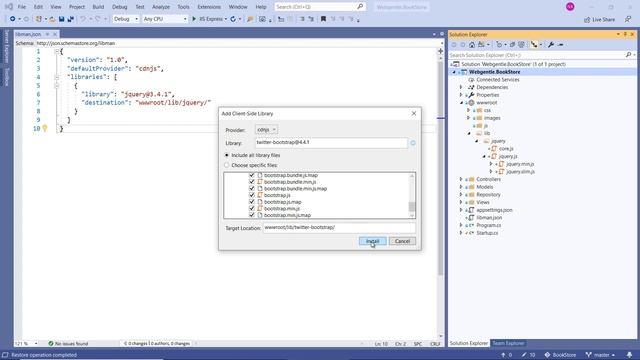Click into the Library text field
Screen dimensions: 640x360
pos(331,143)
